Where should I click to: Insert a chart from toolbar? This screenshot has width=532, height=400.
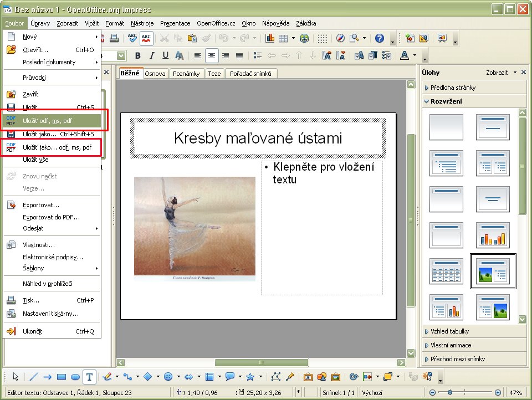[x=270, y=38]
